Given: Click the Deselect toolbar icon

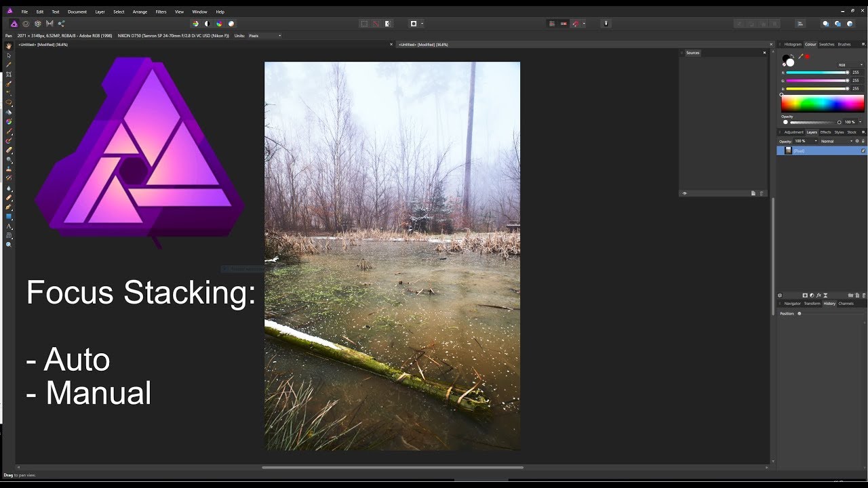Looking at the screenshot, I should [376, 24].
